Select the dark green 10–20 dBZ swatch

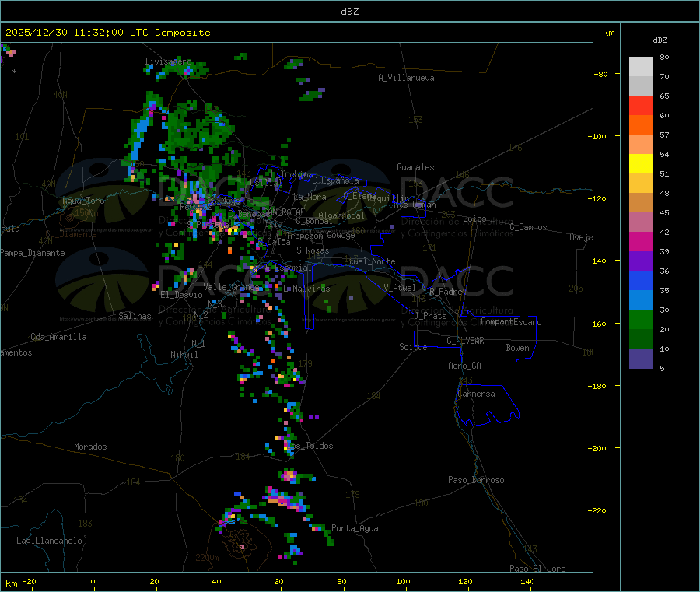click(641, 339)
